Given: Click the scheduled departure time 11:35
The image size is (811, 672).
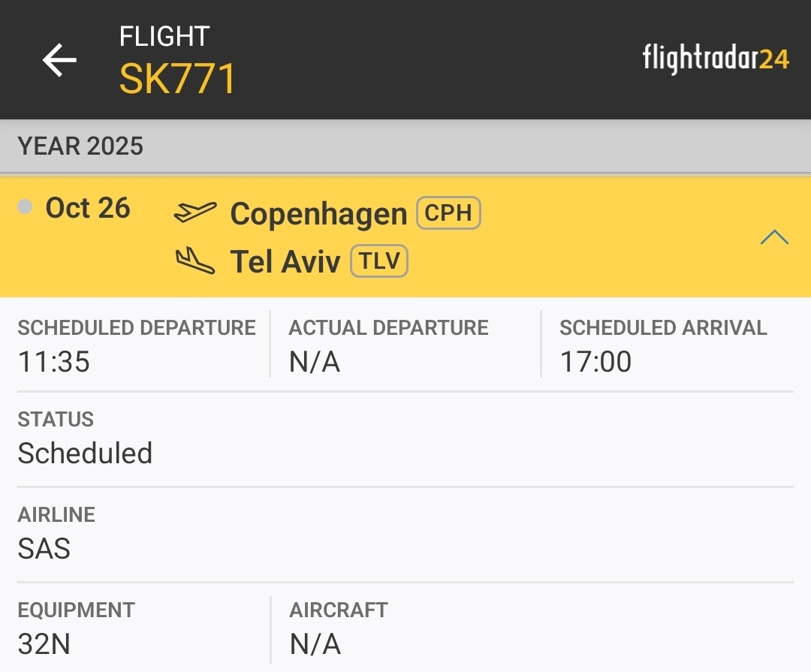Looking at the screenshot, I should (x=53, y=362).
